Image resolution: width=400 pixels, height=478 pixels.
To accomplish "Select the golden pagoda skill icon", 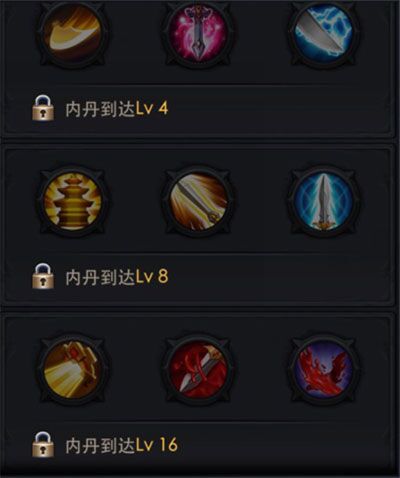I will 72,202.
